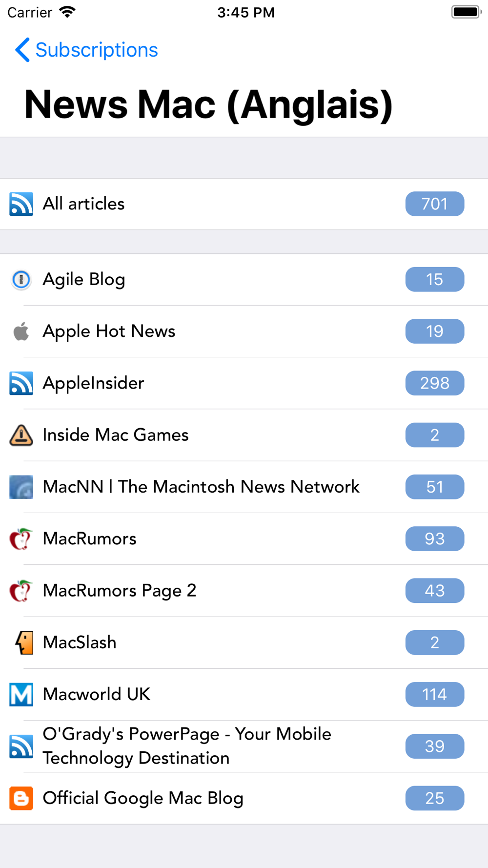Tap the orange Blogger icon for Google Mac Blog
Screen dimensions: 488x868
[21, 798]
